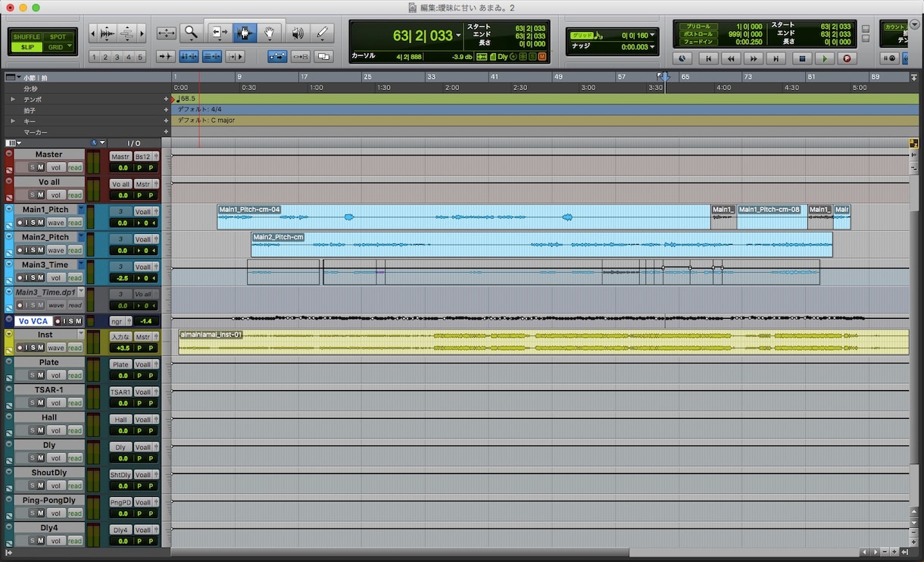This screenshot has height=562, width=924.
Task: Click Inst track volume value +3.5
Action: [122, 348]
